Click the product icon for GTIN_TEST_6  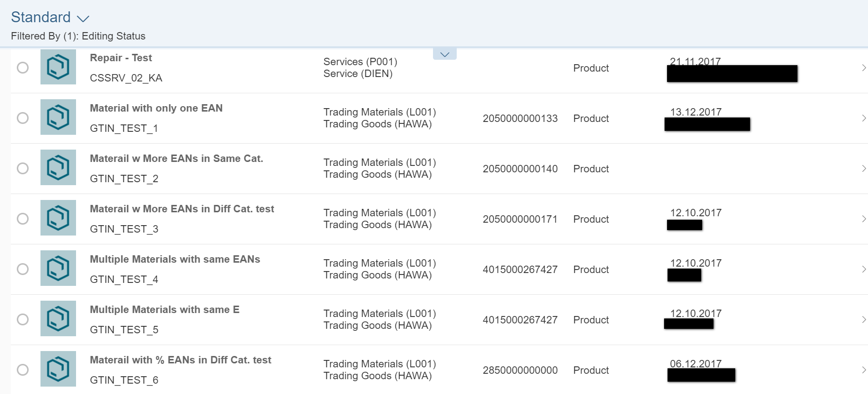[x=58, y=369]
